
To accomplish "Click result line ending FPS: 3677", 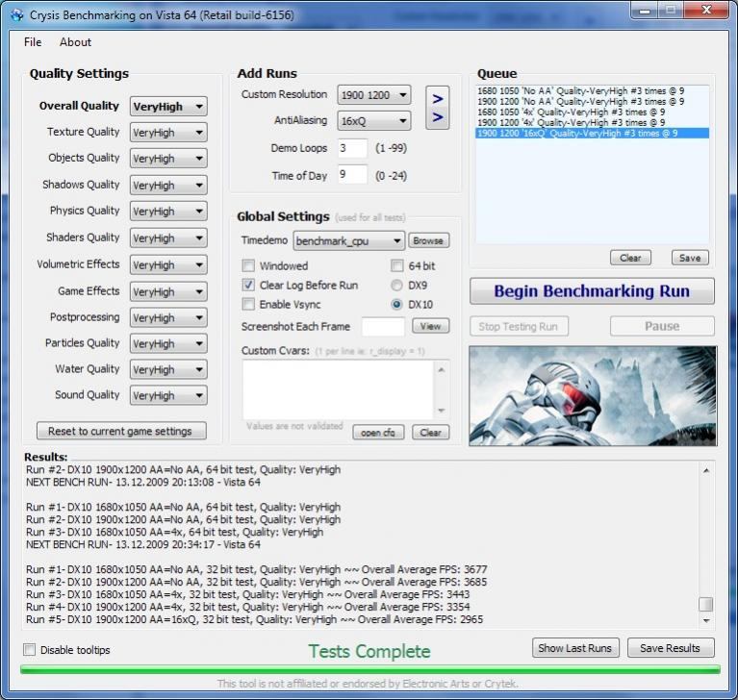I will pos(257,569).
